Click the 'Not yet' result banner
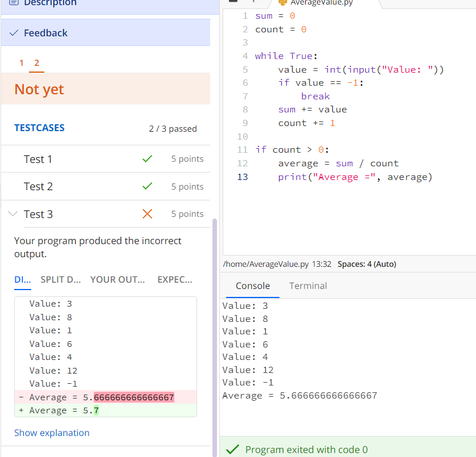Screen dimensions: 476x457 (105, 89)
